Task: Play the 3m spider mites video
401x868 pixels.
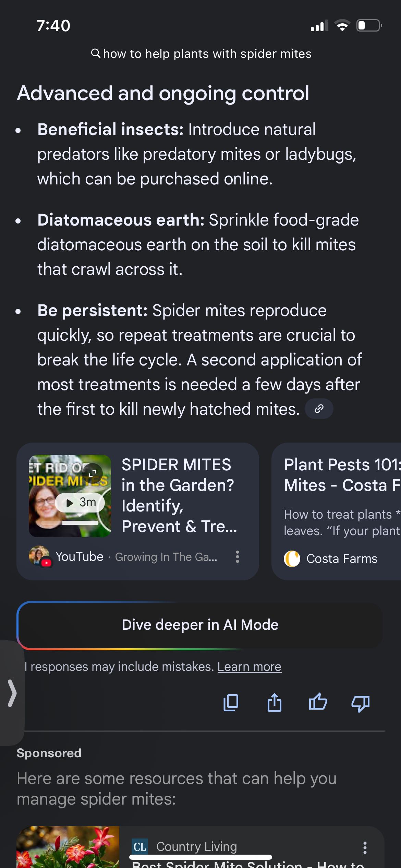Action: click(x=80, y=503)
